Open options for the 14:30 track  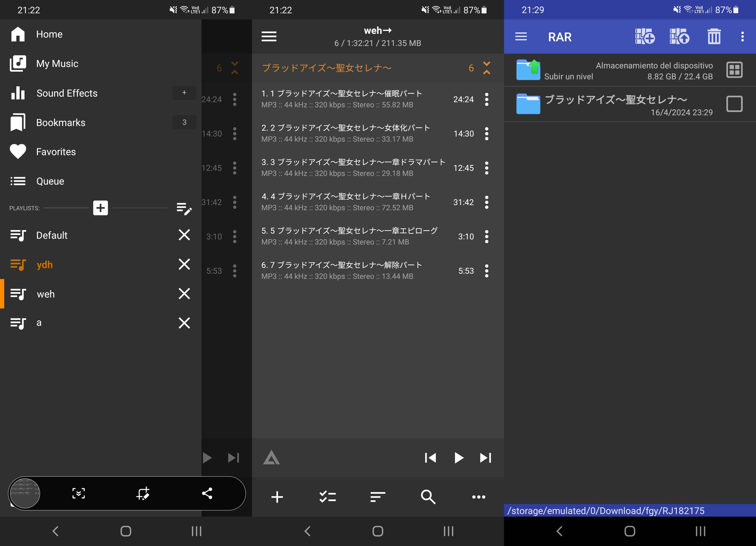click(487, 134)
